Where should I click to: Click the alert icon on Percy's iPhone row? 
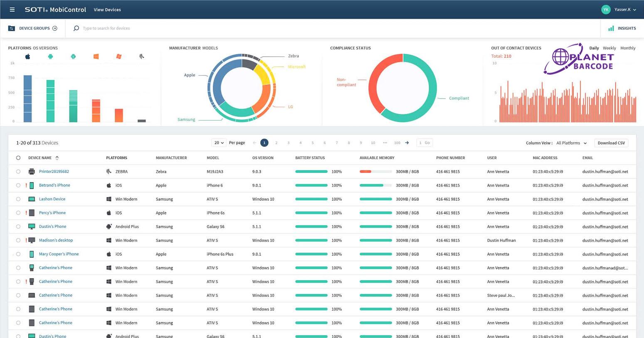26,213
